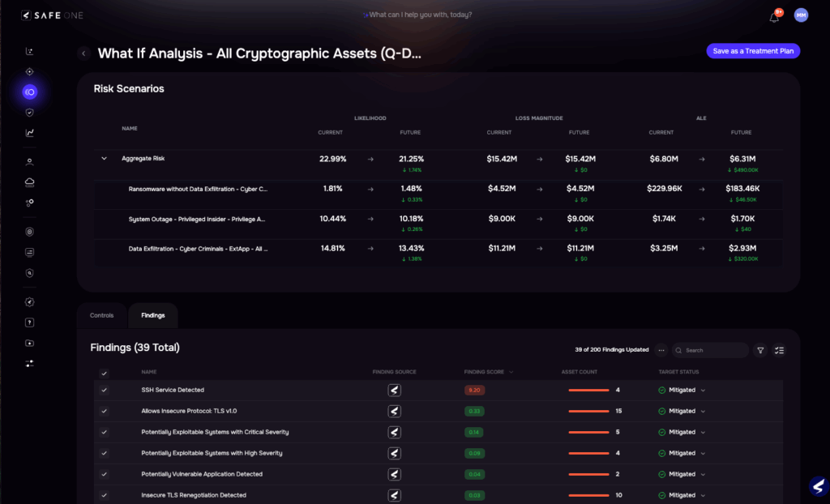
Task: Open the cloud icon in sidebar
Action: pos(30,182)
